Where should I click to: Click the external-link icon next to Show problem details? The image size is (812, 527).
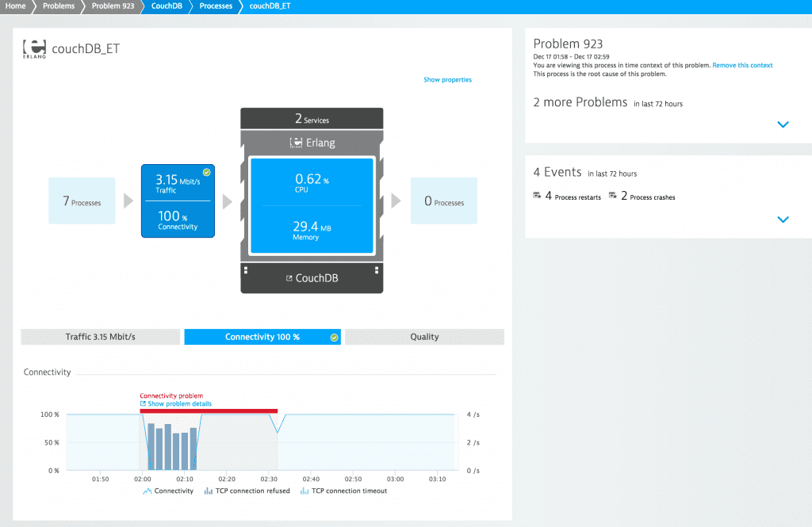(x=143, y=404)
